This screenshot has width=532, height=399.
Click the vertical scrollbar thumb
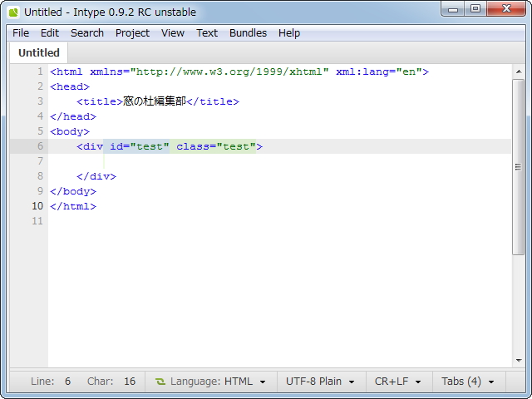click(x=519, y=166)
